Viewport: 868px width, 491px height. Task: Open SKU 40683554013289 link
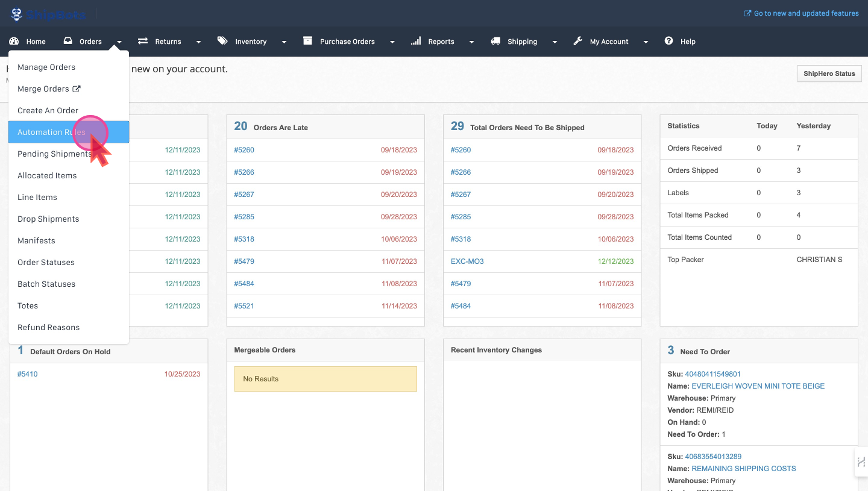coord(713,457)
